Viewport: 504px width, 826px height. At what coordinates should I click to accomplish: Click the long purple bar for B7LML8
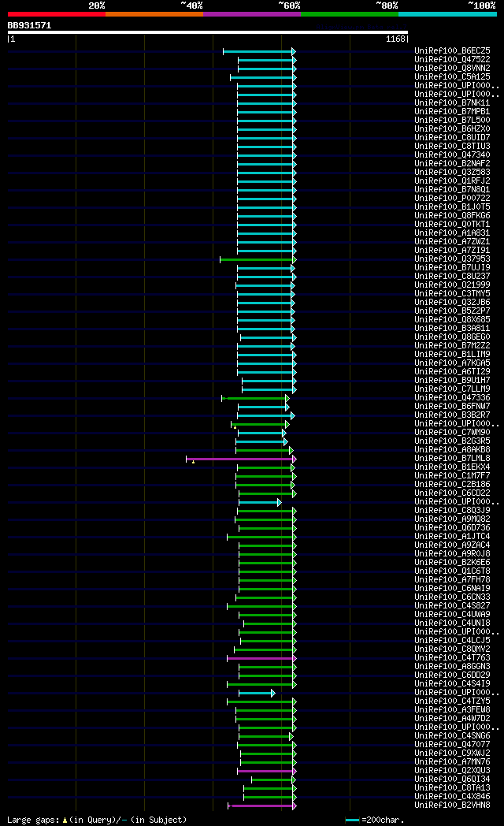(241, 459)
